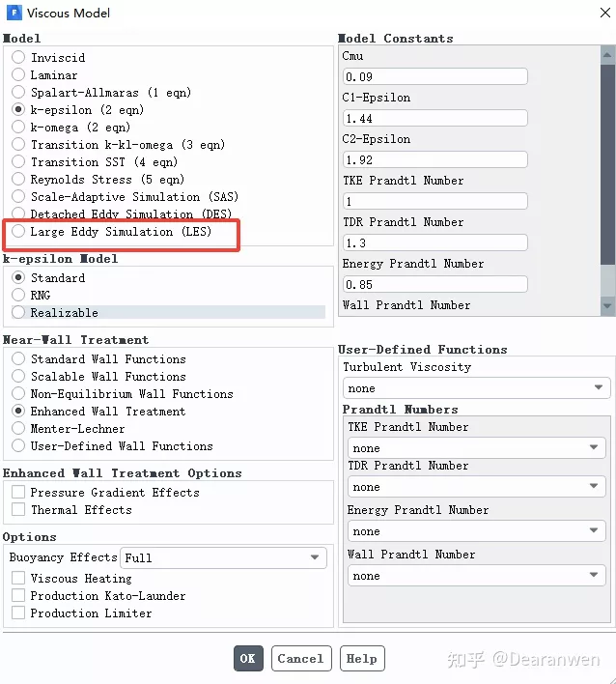Enable Pressure Gradient Effects checkbox
The image size is (616, 684).
coord(18,492)
